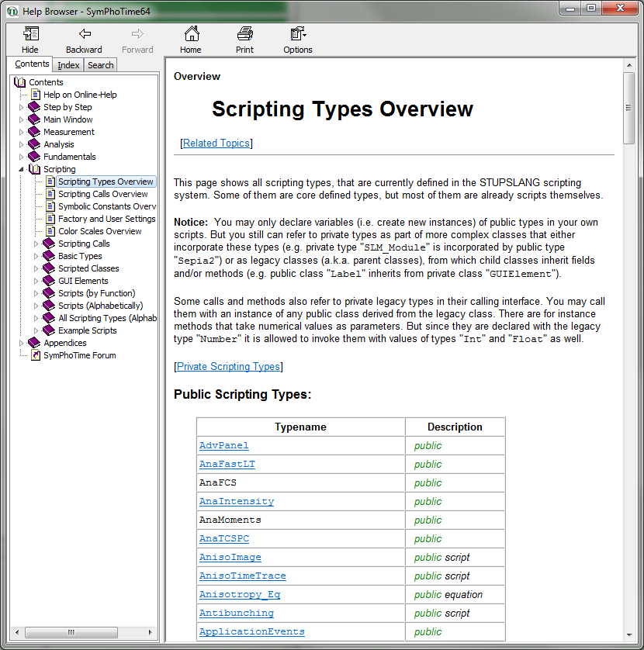Open the AnisoTimeTrace type link
The image size is (644, 650).
[x=242, y=576]
